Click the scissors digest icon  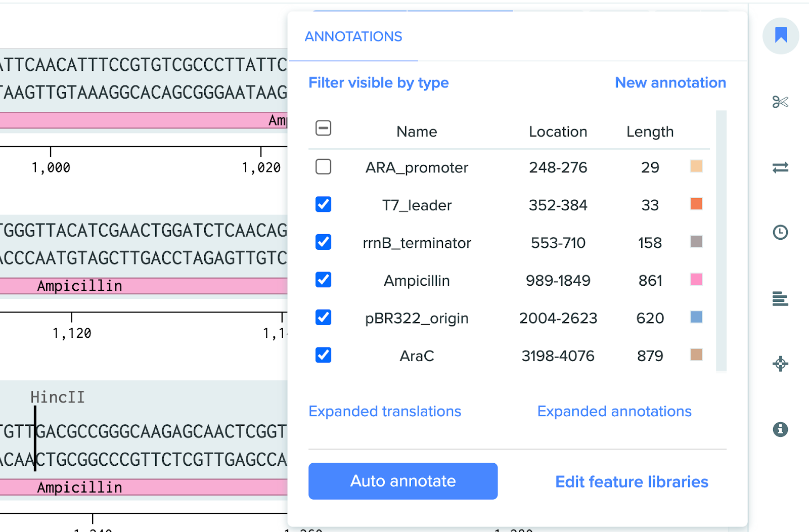780,102
